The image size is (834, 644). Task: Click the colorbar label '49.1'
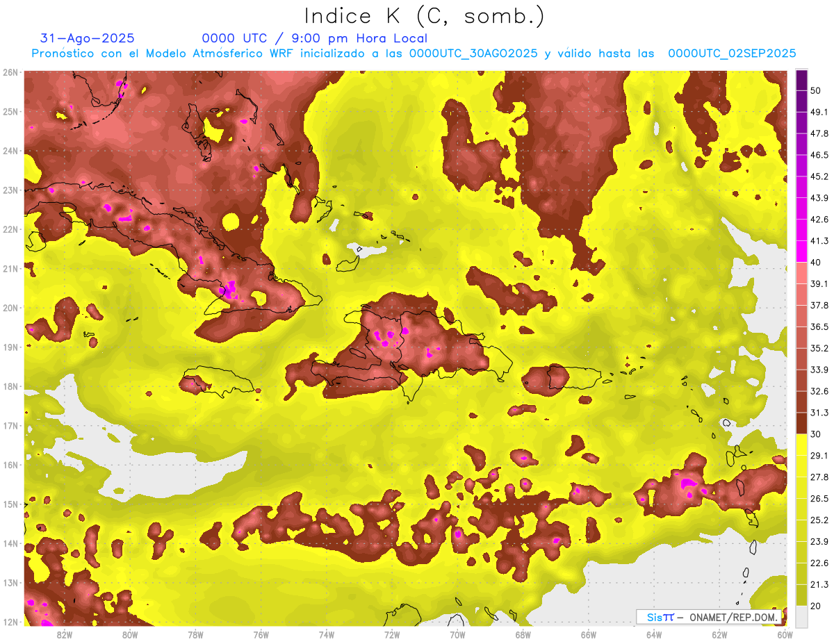(820, 112)
